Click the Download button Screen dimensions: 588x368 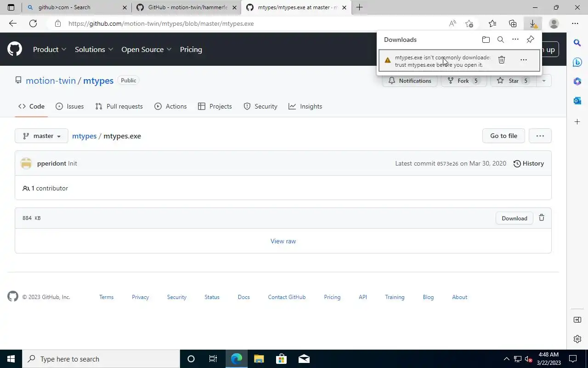[x=514, y=218]
